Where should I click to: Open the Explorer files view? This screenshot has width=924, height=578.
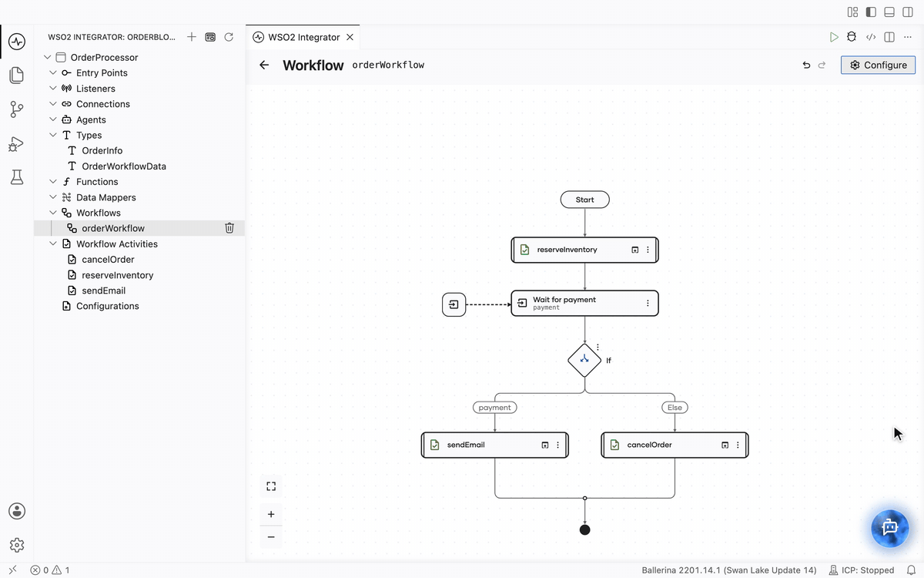tap(17, 75)
